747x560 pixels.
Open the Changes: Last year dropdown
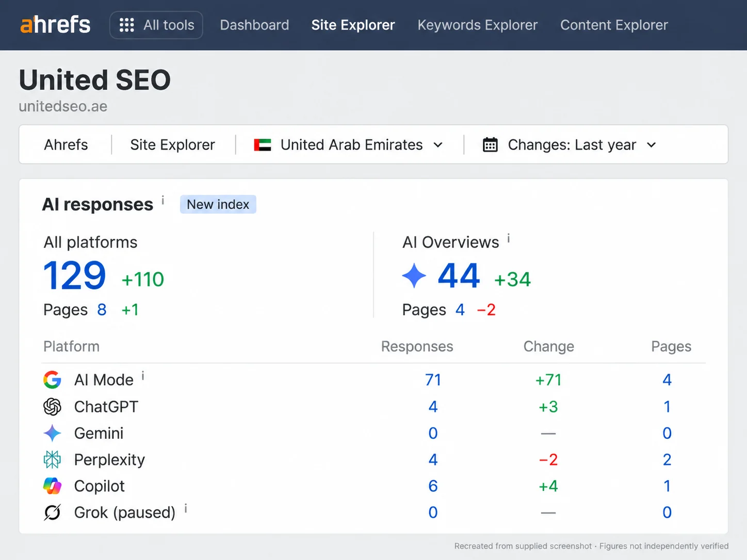point(570,145)
